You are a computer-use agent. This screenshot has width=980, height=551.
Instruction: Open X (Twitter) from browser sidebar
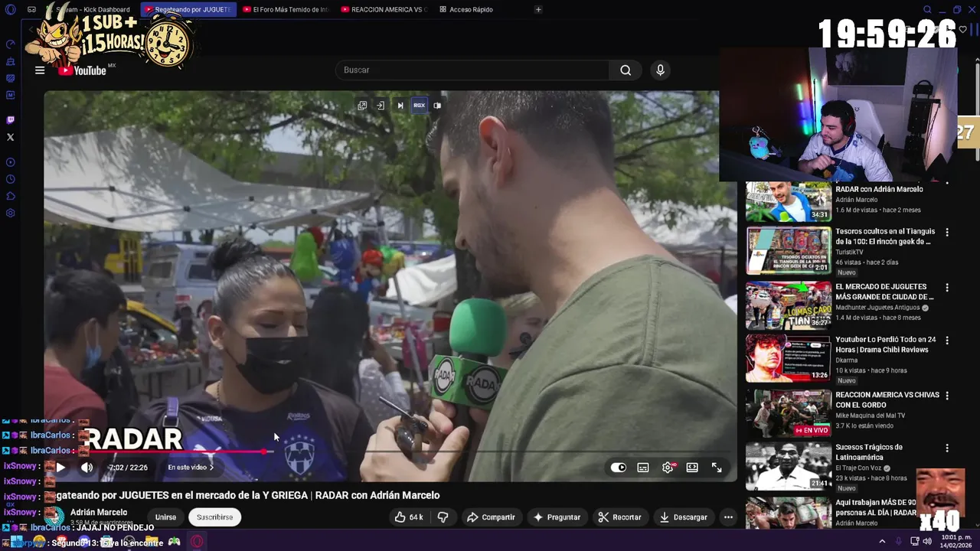(10, 137)
